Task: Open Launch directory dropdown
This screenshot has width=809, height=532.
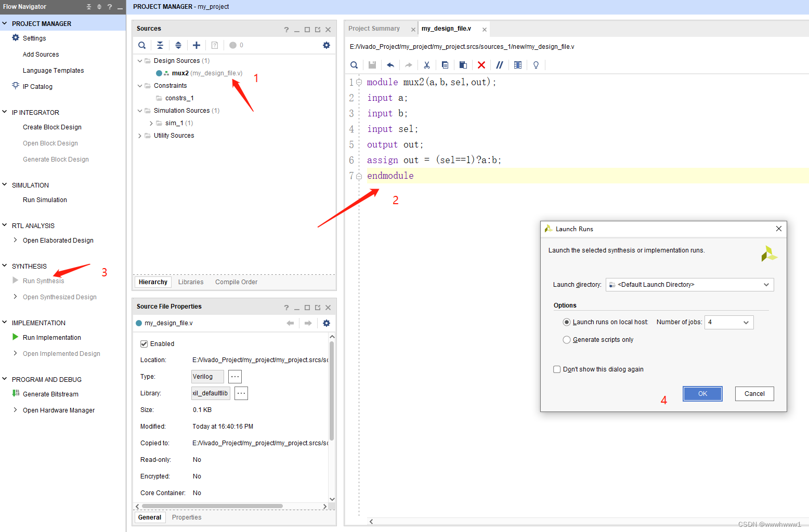Action: (x=689, y=285)
